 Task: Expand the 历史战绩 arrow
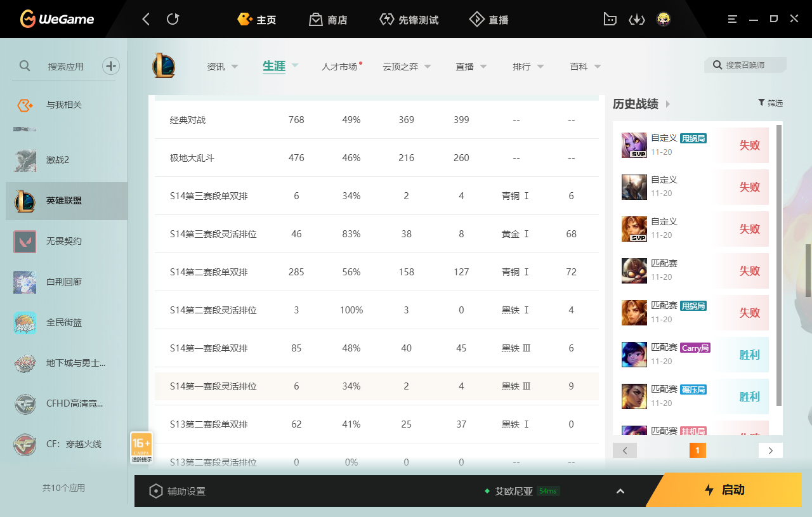pyautogui.click(x=668, y=104)
